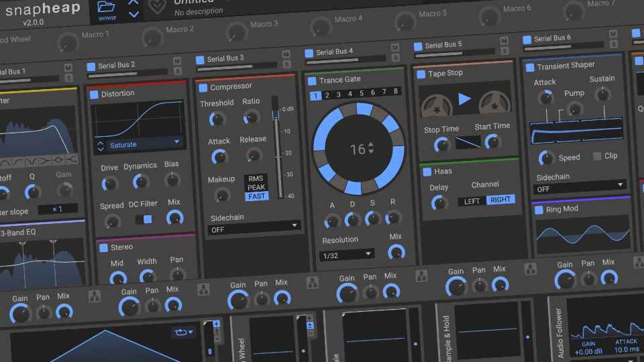Select Trance Gate pattern 8 tab
The height and width of the screenshot is (362, 644).
pyautogui.click(x=396, y=90)
